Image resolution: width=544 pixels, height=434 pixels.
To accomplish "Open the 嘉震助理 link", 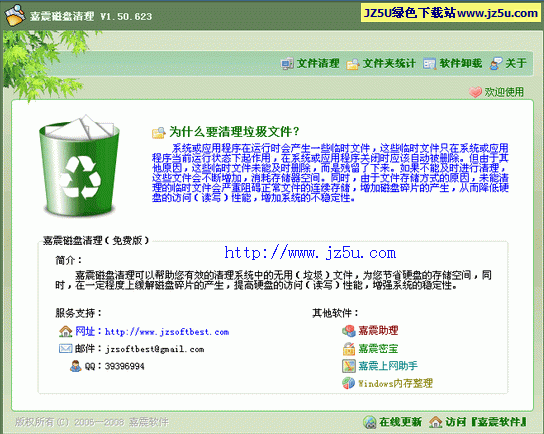I will point(378,331).
